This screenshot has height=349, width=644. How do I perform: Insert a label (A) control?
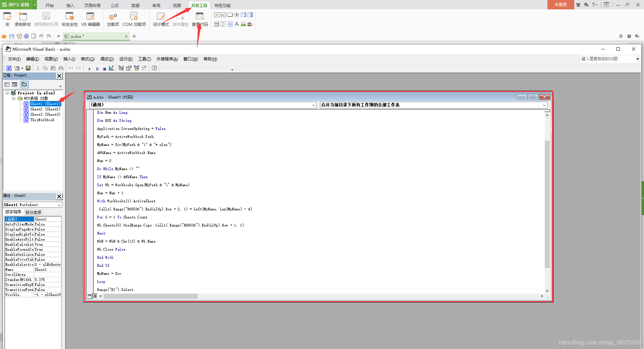click(237, 24)
